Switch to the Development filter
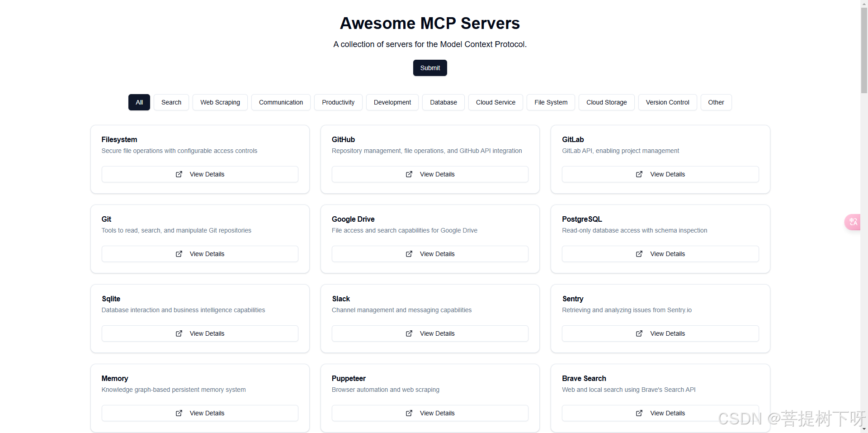This screenshot has height=433, width=868. click(392, 102)
